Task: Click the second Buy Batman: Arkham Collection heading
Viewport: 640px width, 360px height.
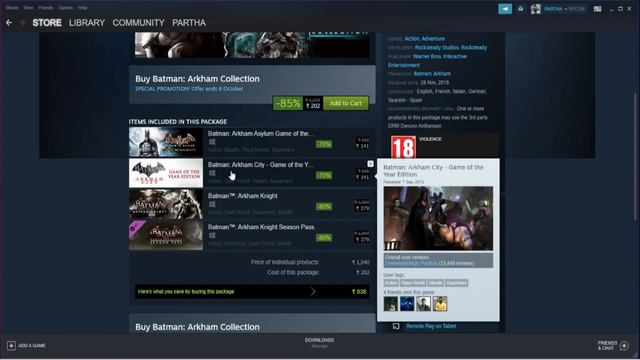Action: (197, 327)
